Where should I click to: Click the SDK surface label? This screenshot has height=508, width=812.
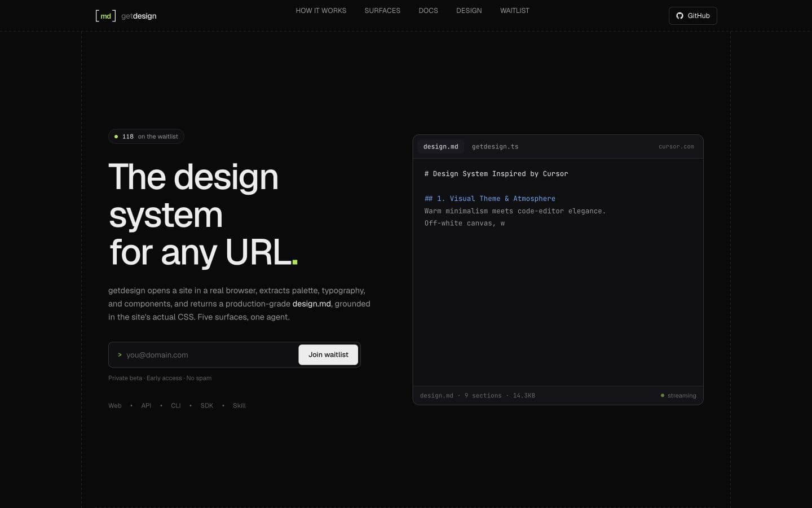(207, 406)
